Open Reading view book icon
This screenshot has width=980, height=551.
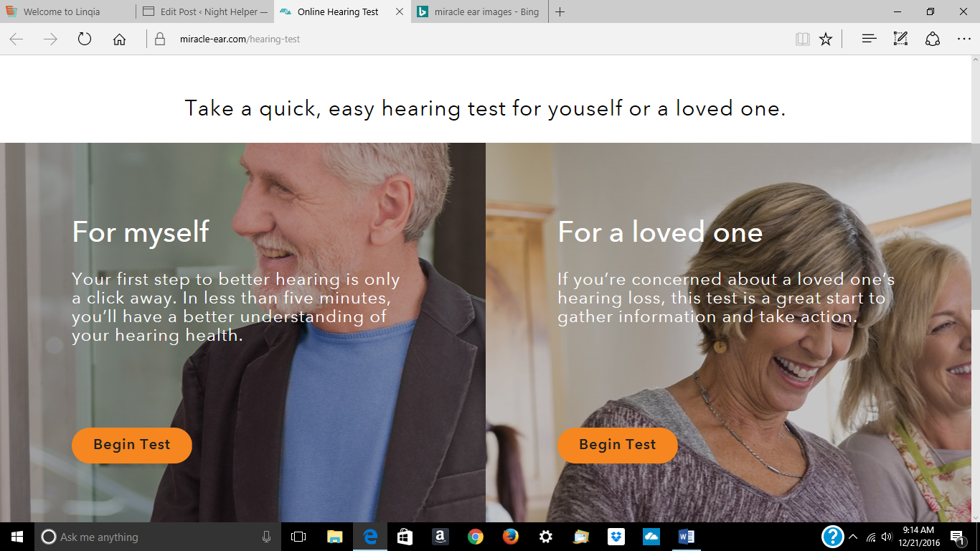pos(803,39)
